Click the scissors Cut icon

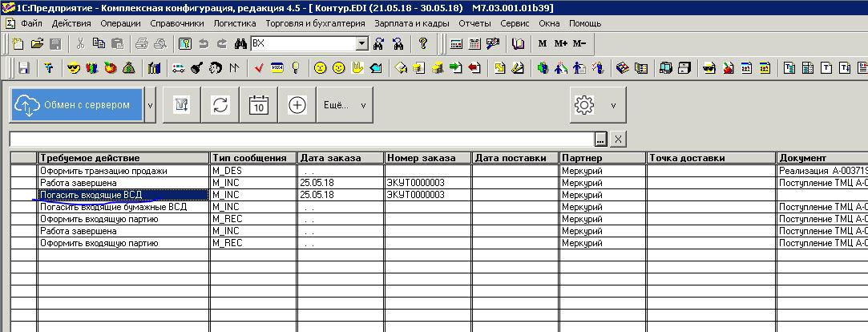pyautogui.click(x=80, y=44)
